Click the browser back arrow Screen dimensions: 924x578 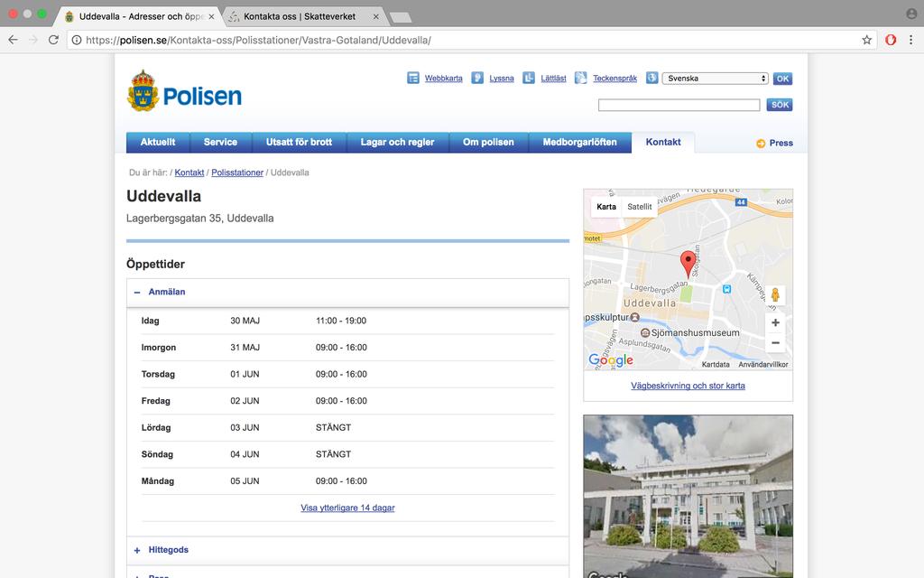(x=13, y=40)
